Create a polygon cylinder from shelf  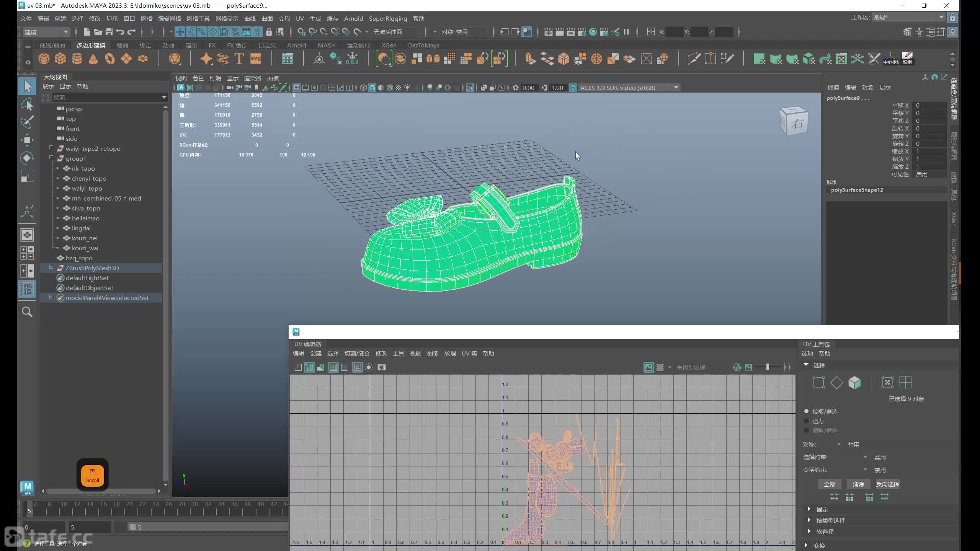(x=77, y=59)
